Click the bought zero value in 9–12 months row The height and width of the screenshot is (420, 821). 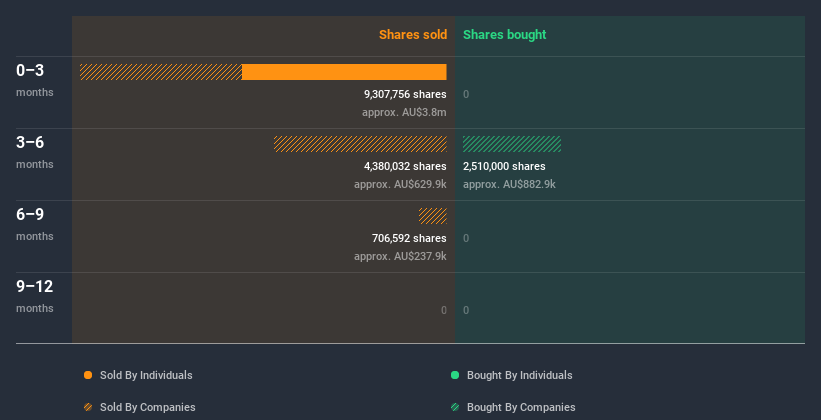pyautogui.click(x=466, y=310)
